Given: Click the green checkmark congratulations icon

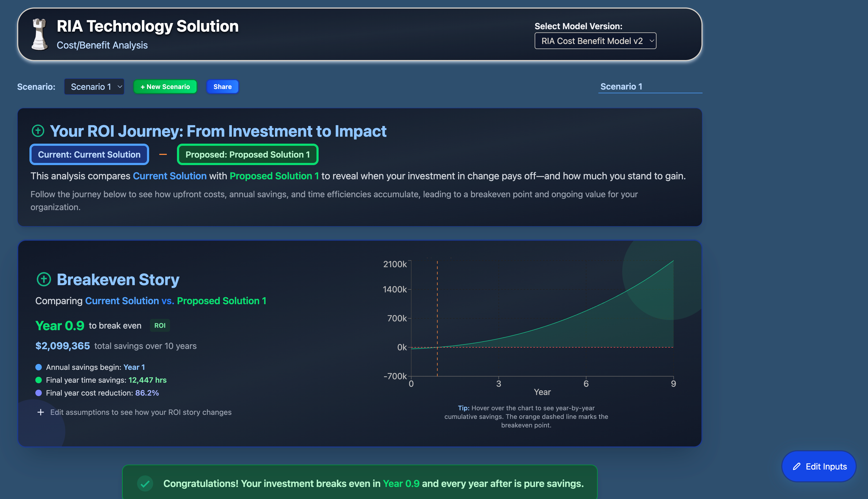Looking at the screenshot, I should (x=145, y=483).
